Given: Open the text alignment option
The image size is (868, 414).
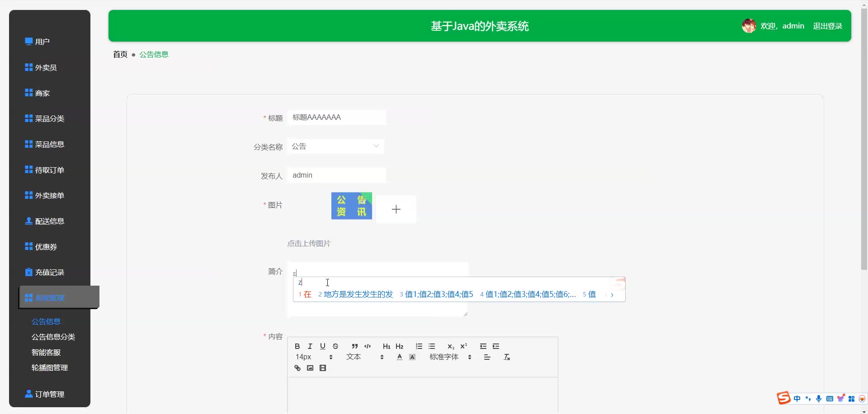Looking at the screenshot, I should point(487,357).
